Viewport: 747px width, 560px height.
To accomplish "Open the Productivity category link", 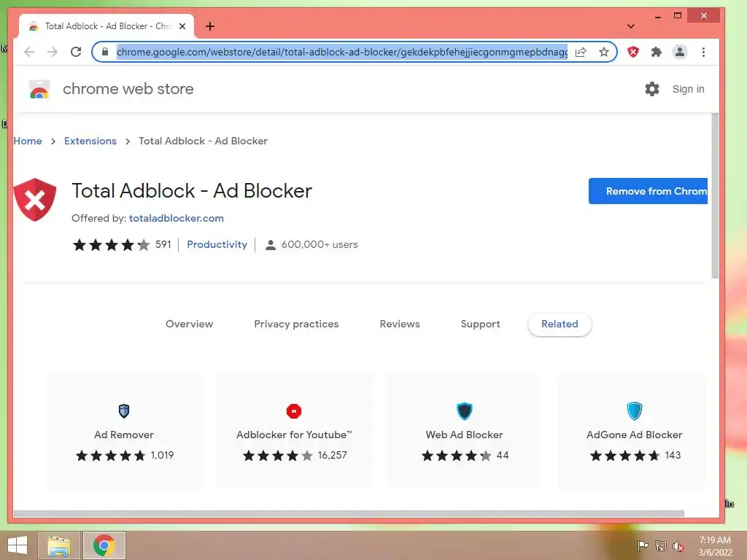I will 217,244.
